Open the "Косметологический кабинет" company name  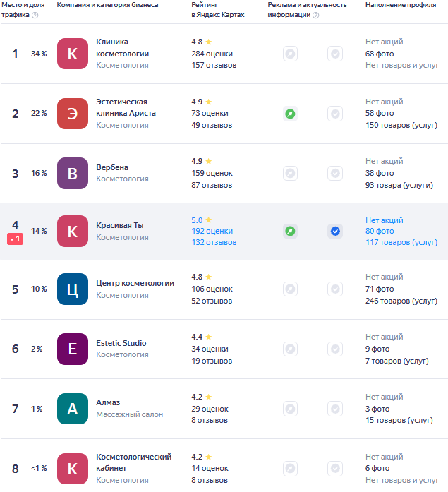pos(133,462)
